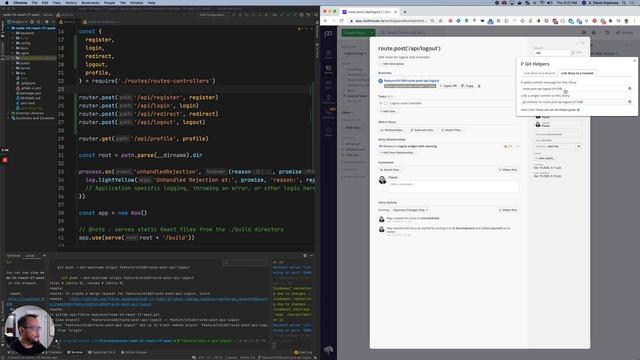The width and height of the screenshot is (640, 360).
Task: Close the story dialog
Action: [x=583, y=42]
